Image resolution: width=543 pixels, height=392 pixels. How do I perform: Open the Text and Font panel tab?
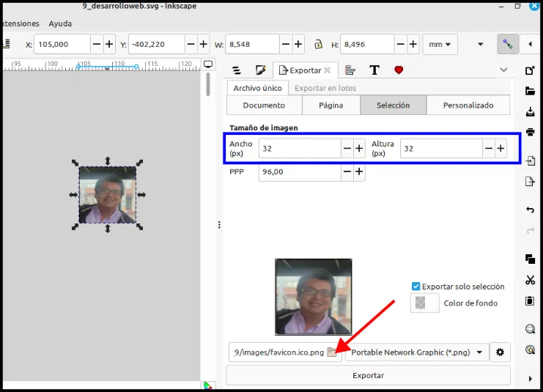pyautogui.click(x=374, y=70)
